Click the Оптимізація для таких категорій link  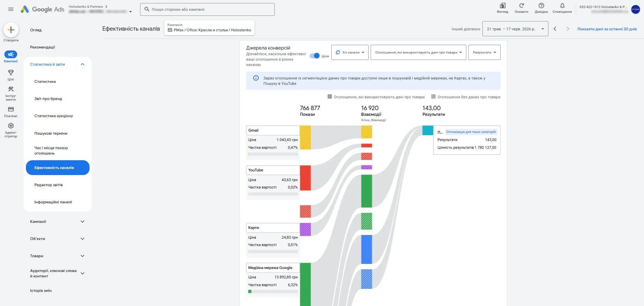(x=471, y=132)
